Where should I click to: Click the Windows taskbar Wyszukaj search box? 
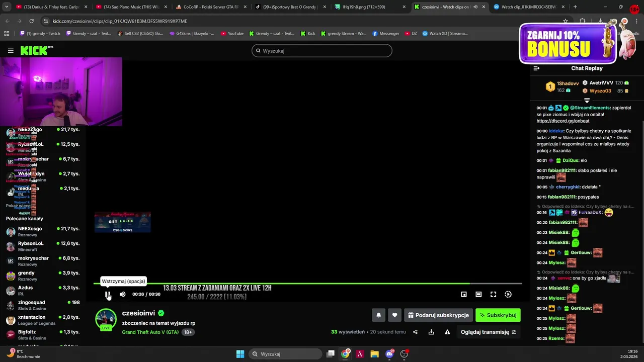pos(285,354)
